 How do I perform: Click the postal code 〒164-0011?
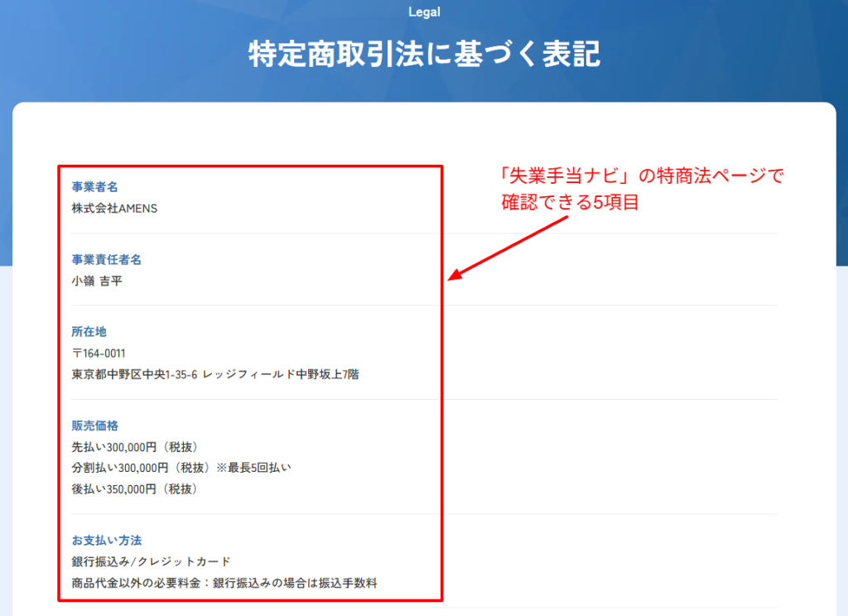pyautogui.click(x=99, y=354)
